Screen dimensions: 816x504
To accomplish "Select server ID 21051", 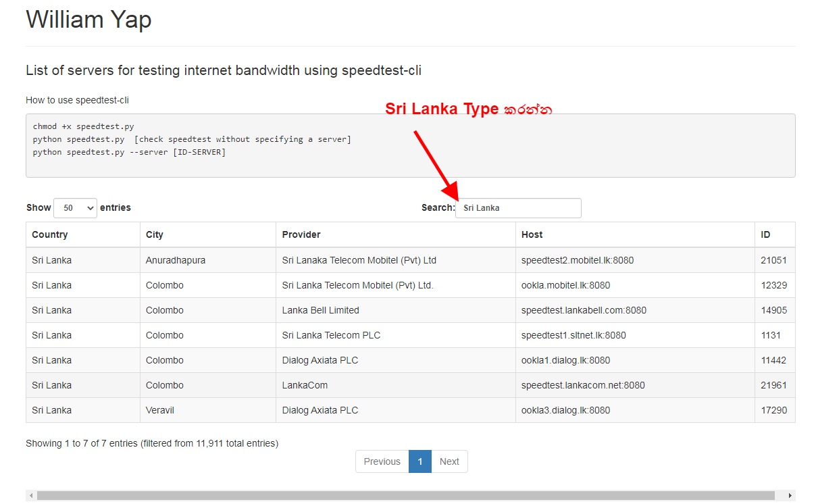I will coord(774,260).
